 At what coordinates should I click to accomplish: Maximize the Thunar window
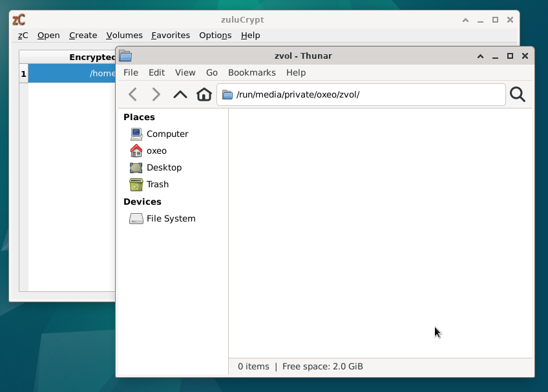(511, 56)
